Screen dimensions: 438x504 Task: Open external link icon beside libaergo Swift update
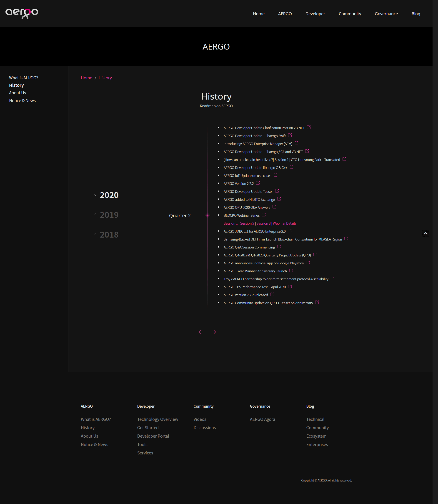point(290,135)
